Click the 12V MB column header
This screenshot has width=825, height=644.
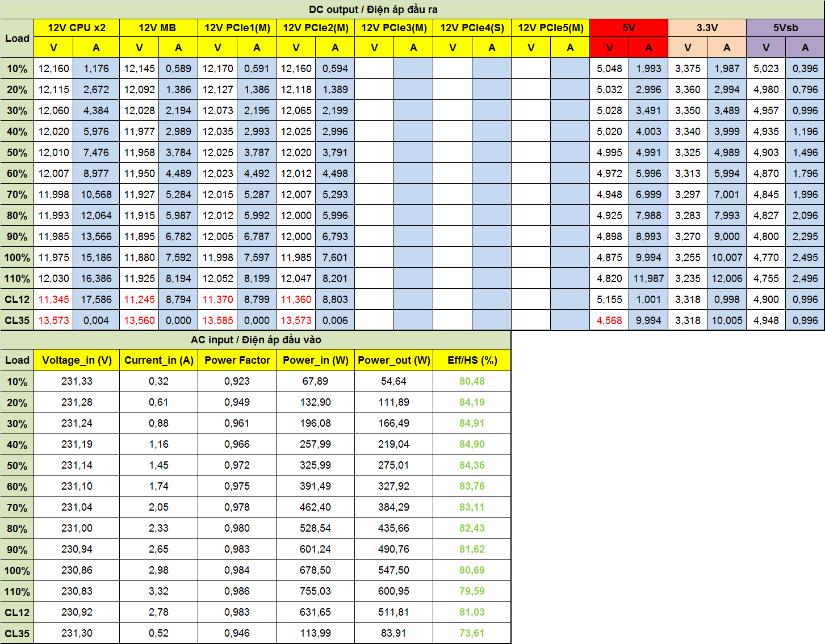tap(157, 28)
